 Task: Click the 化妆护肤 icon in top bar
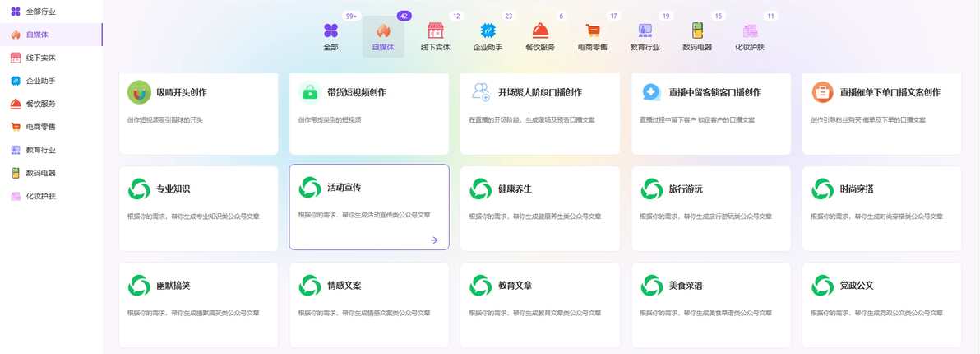click(750, 30)
